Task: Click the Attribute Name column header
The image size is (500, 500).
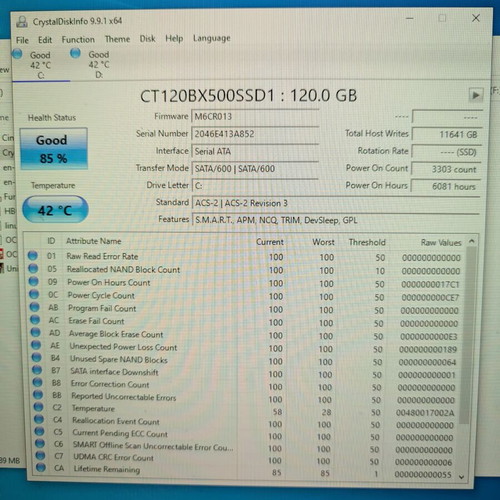Action: click(x=94, y=241)
